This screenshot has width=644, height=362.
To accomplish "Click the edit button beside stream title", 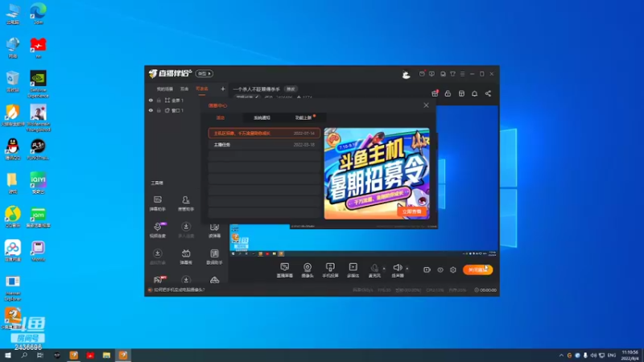I will pyautogui.click(x=291, y=89).
